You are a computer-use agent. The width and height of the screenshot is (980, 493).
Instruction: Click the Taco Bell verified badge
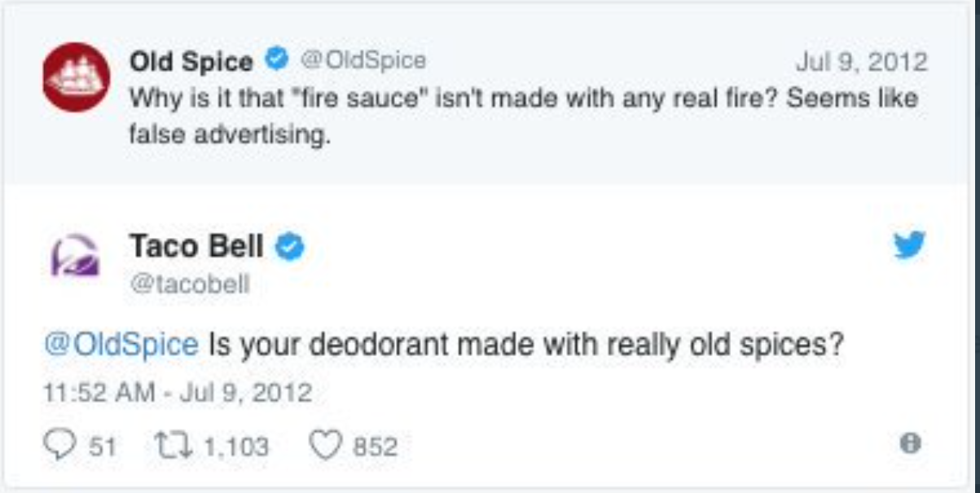pyautogui.click(x=289, y=246)
